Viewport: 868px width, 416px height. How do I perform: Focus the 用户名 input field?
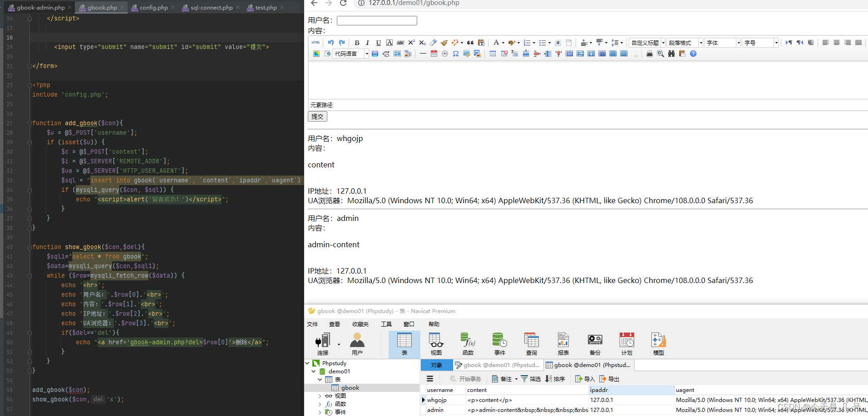coord(377,20)
